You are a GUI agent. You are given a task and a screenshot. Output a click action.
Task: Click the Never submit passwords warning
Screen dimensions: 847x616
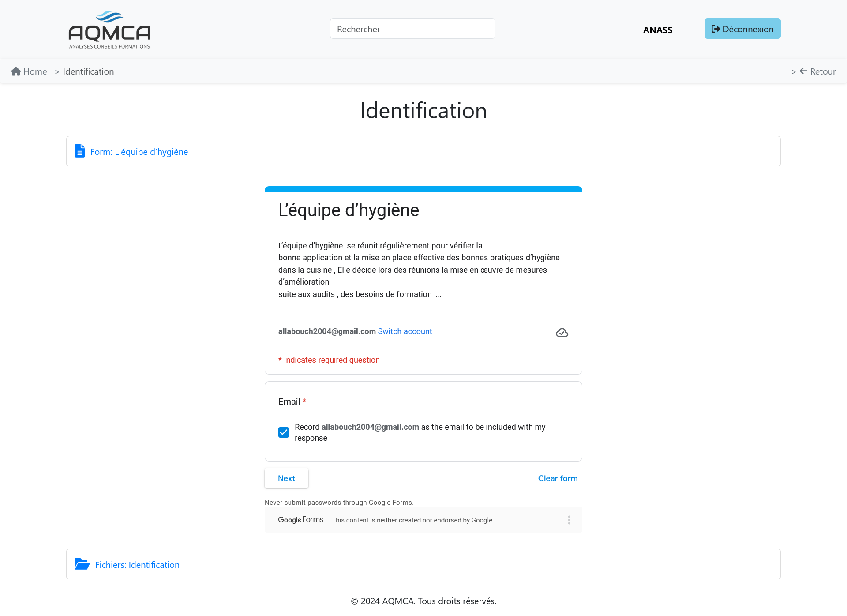tap(339, 503)
